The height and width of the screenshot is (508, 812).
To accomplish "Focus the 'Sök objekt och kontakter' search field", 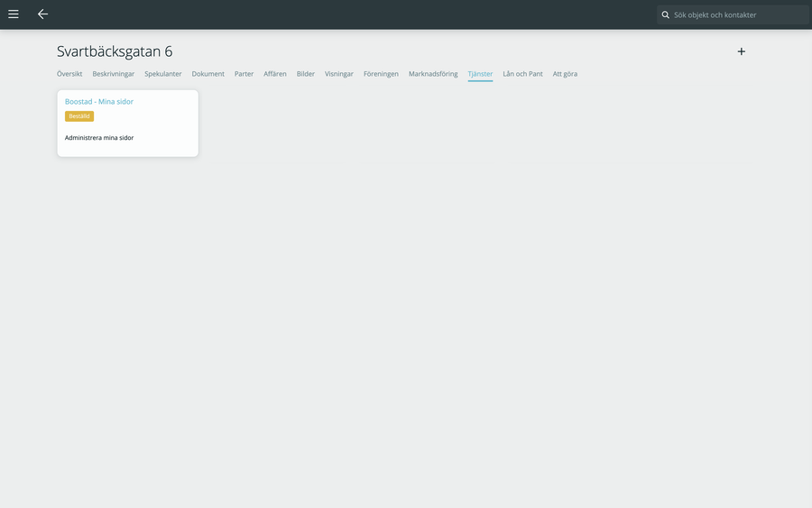I will (733, 15).
